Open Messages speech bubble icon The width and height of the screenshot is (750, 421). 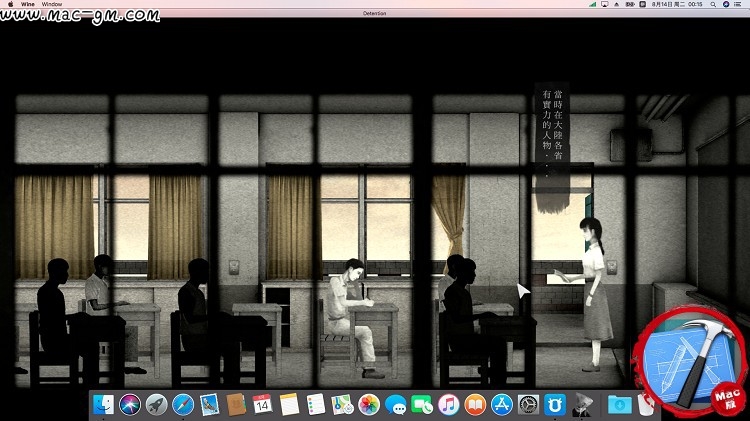point(396,405)
